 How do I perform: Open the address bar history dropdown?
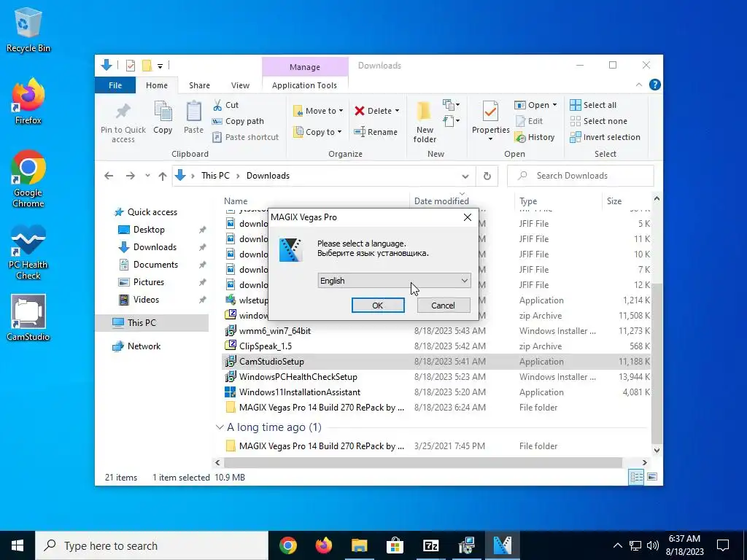point(465,176)
